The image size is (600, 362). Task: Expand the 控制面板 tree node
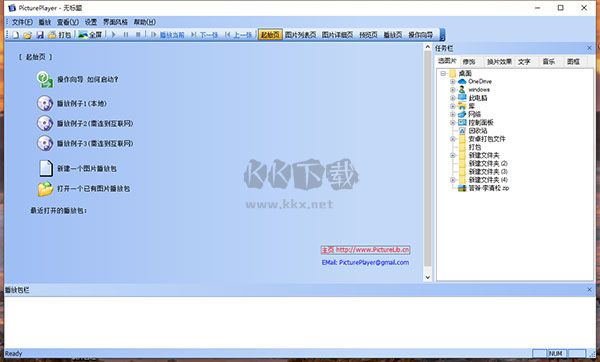(452, 123)
